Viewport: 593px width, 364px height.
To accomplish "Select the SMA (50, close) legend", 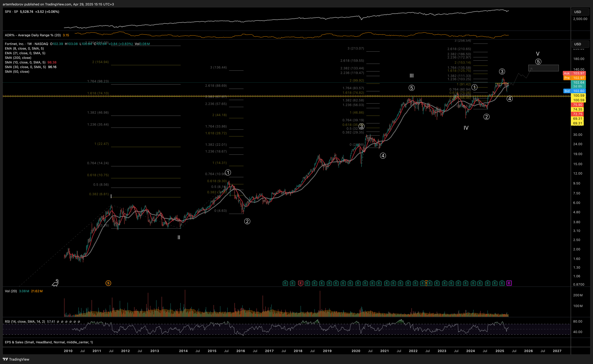I will point(17,71).
